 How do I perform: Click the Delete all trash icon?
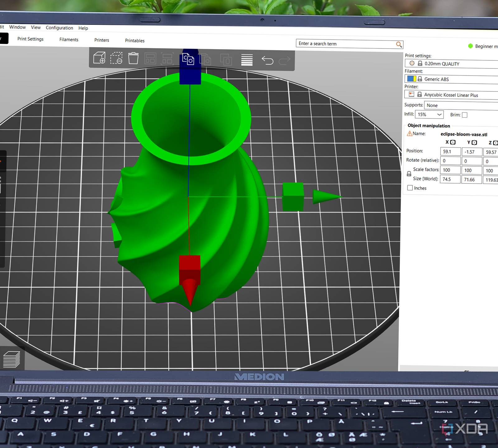pyautogui.click(x=133, y=58)
